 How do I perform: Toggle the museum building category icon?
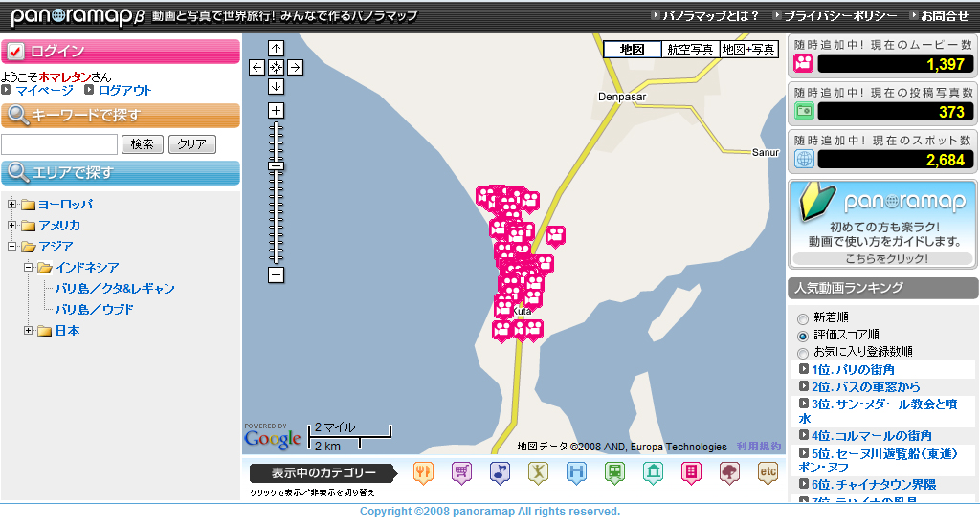tap(653, 472)
